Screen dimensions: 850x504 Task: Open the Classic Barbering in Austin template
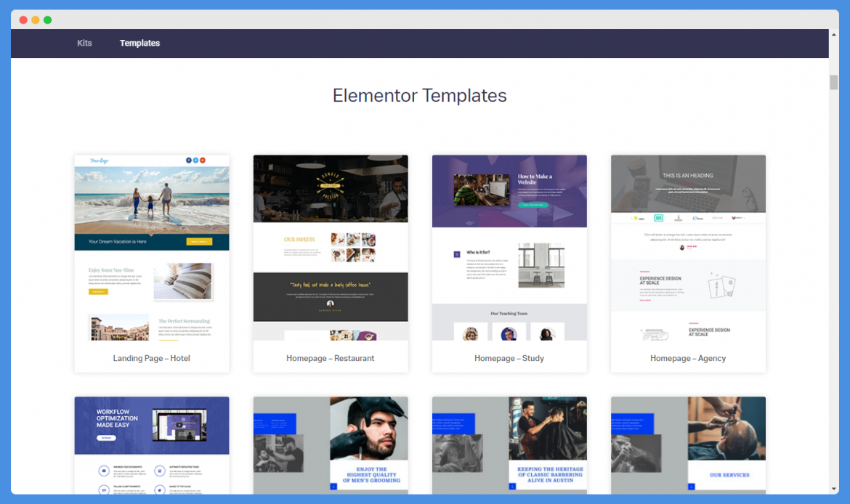[x=509, y=445]
